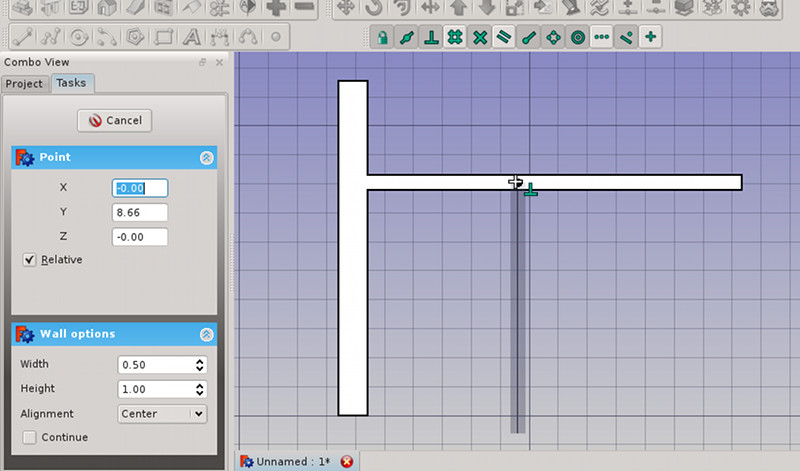Screen dimensions: 800x471
Task: Toggle center snap icon
Action: (x=578, y=37)
